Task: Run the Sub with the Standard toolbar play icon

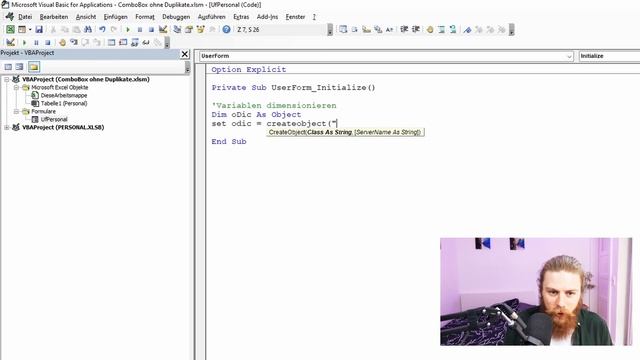Action: pyautogui.click(x=128, y=29)
